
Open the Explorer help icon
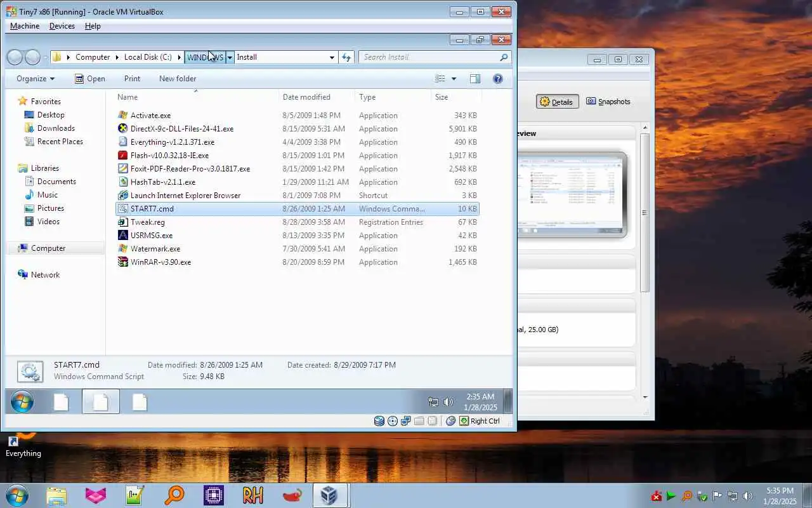(498, 79)
